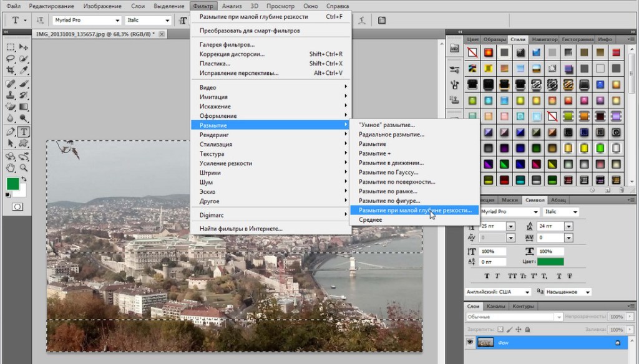Toggle Quick Mask mode
The image size is (639, 364).
tap(17, 207)
